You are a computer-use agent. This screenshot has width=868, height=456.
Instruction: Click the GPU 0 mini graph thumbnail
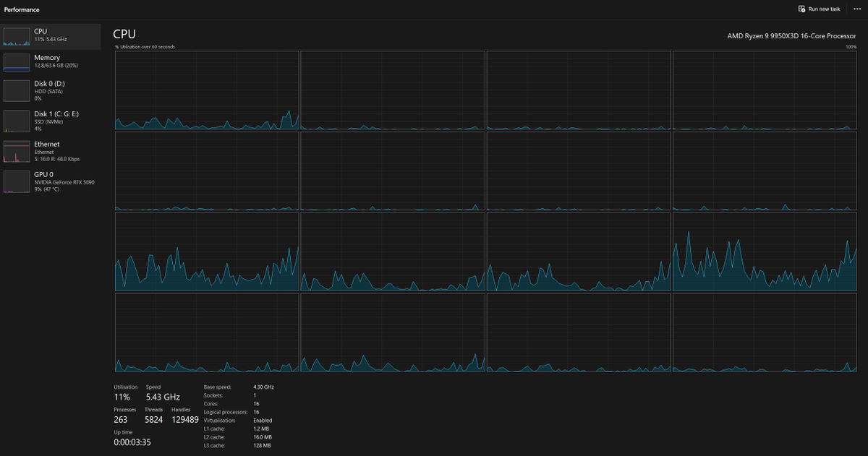coord(17,181)
